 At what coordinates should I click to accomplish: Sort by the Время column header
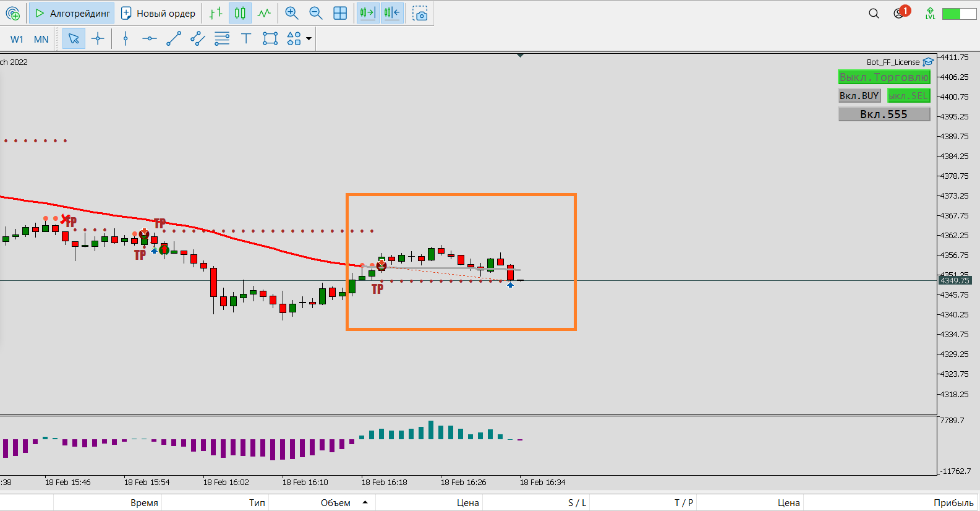point(144,503)
